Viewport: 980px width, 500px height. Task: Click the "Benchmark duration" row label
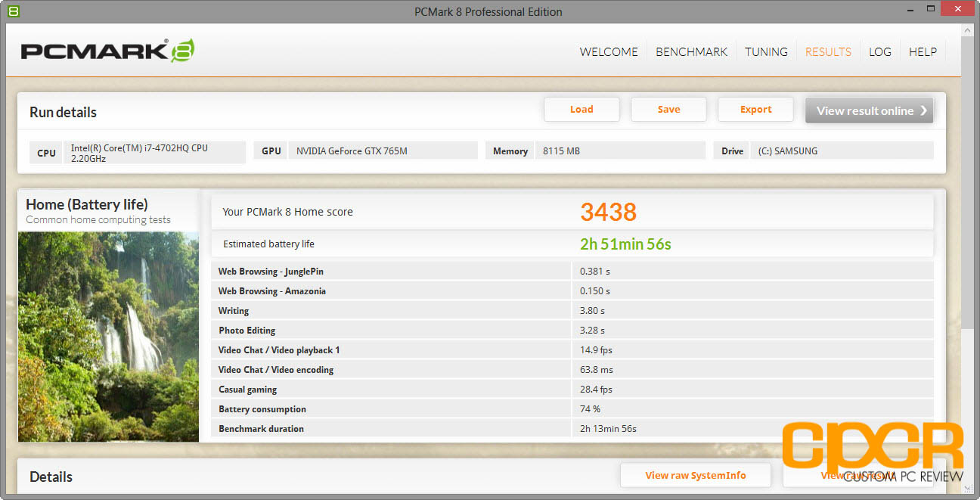point(261,429)
